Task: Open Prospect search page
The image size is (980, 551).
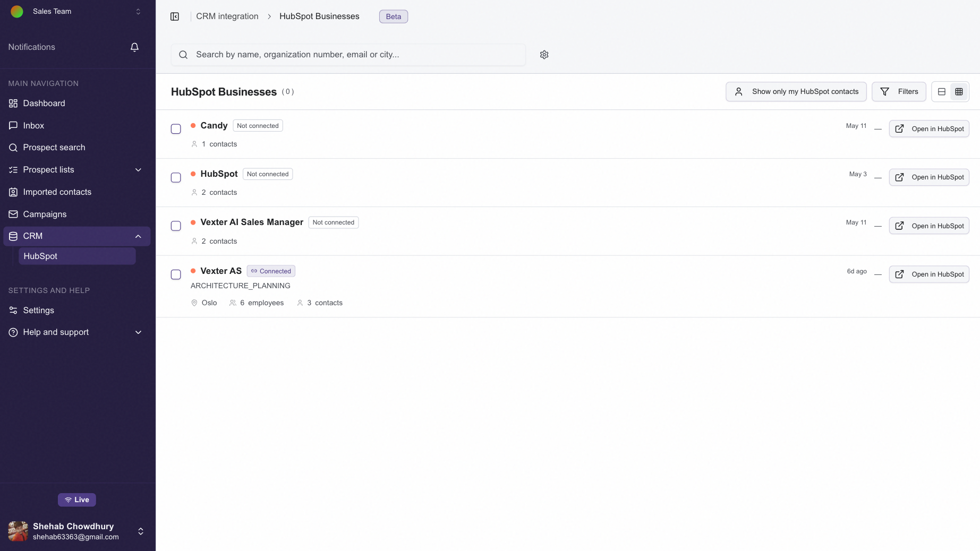Action: 76,148
